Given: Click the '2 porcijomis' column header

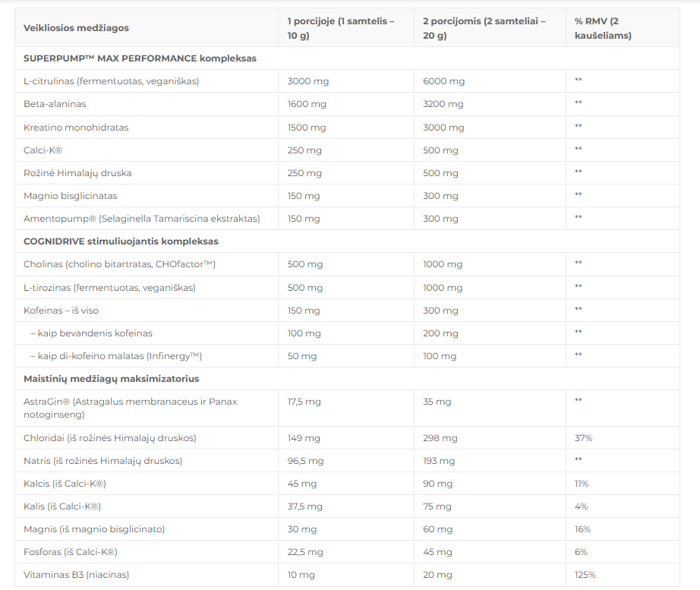Looking at the screenshot, I should tap(484, 28).
